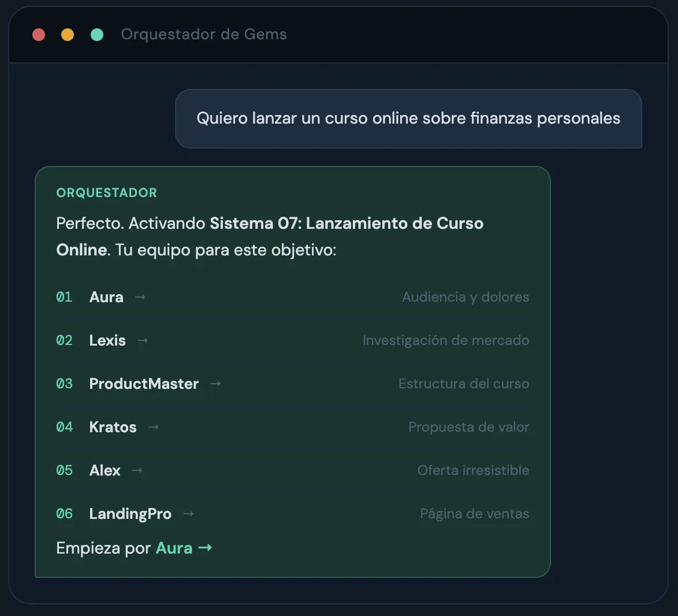Click the arrow beside Alex
This screenshot has height=616, width=678.
pyautogui.click(x=137, y=470)
